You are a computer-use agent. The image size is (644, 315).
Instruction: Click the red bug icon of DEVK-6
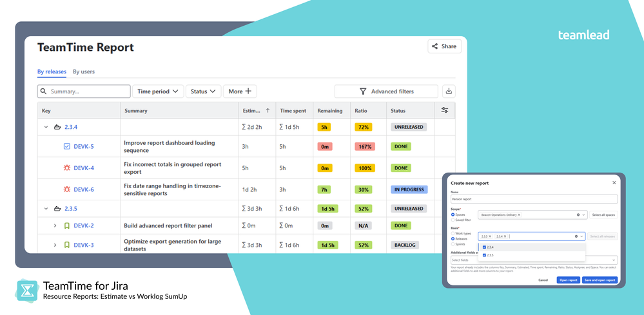point(67,189)
